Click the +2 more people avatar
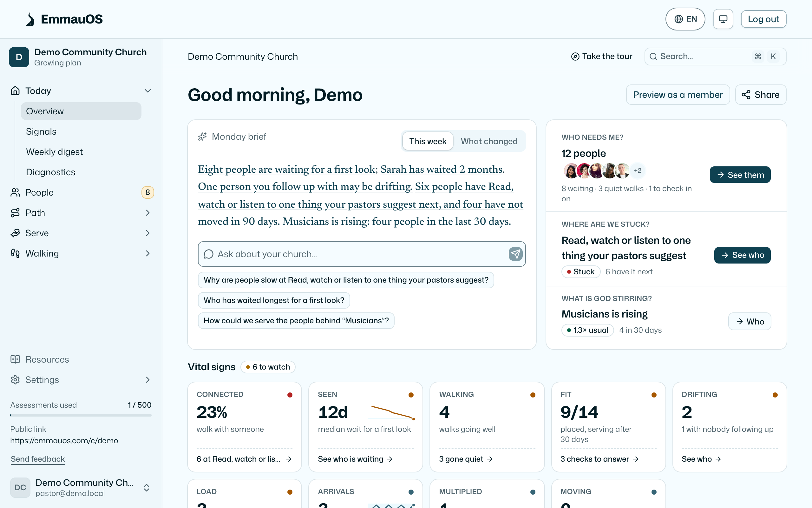Viewport: 812px width, 508px height. tap(638, 170)
